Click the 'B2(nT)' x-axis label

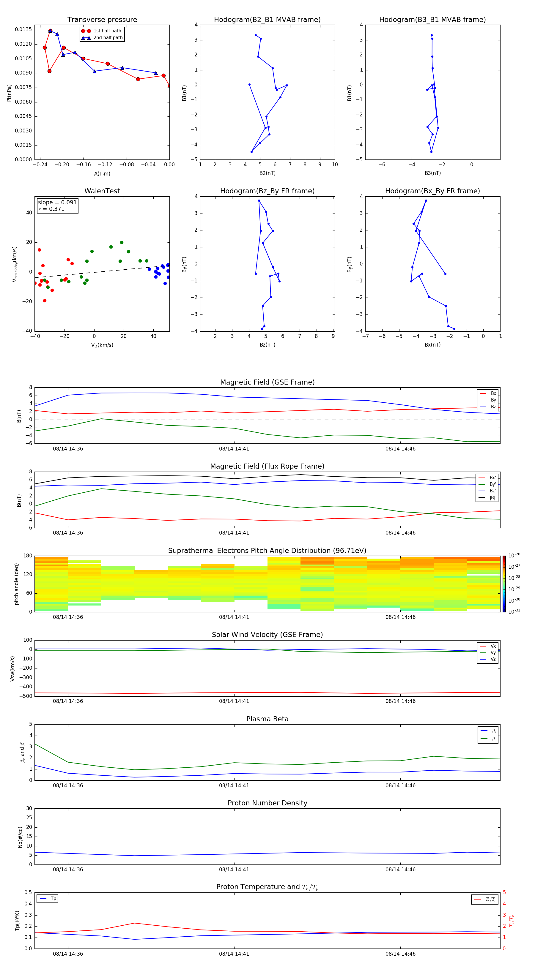coord(267,173)
